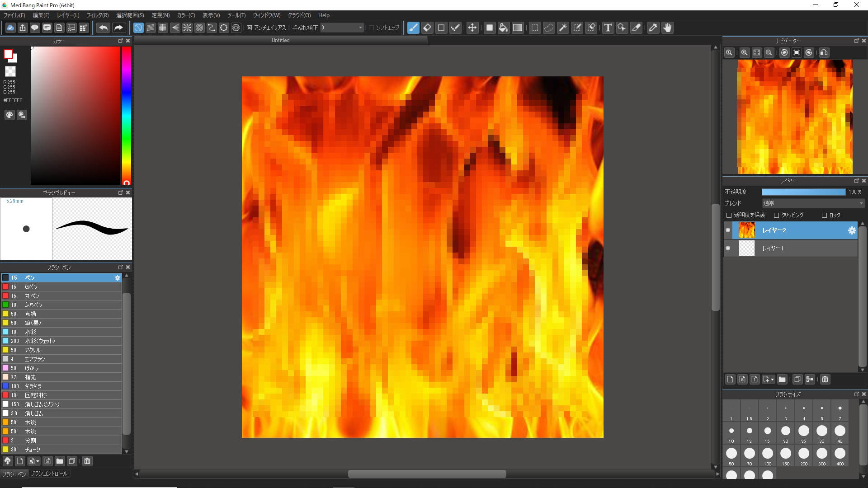This screenshot has width=868, height=488.
Task: Click the Undo button
Action: coord(103,28)
